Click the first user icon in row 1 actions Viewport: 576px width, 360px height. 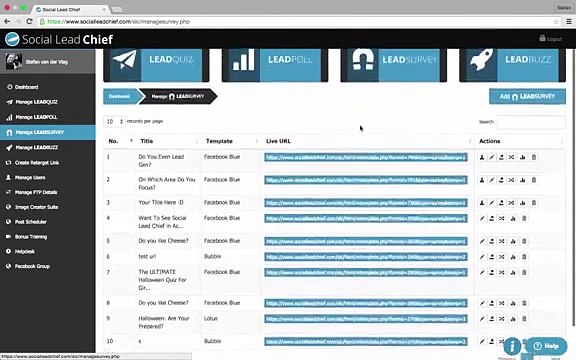(x=482, y=157)
